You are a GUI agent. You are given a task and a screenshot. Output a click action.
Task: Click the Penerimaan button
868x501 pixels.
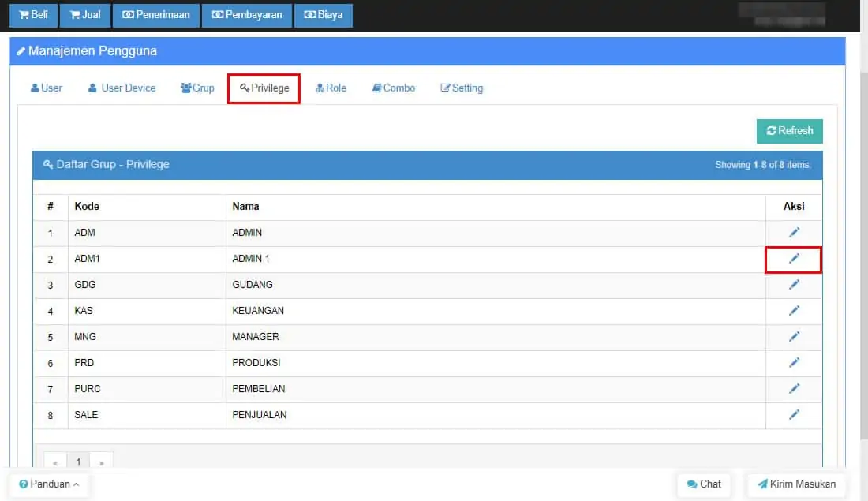pos(155,15)
